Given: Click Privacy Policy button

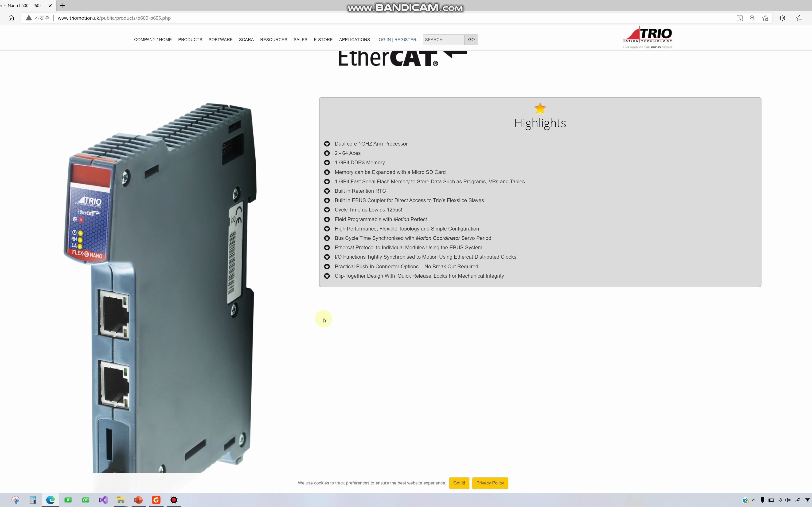Looking at the screenshot, I should click(490, 482).
